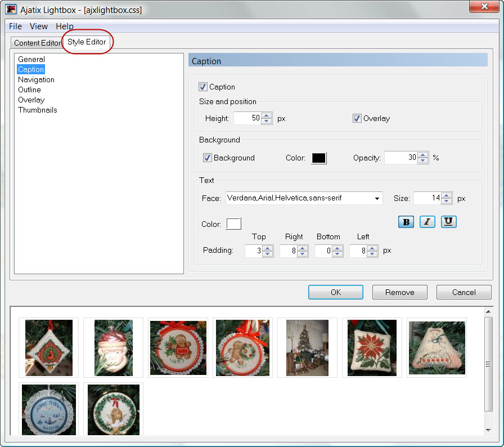Viewport: 504px width, 447px height.
Task: Open the View menu
Action: [39, 26]
